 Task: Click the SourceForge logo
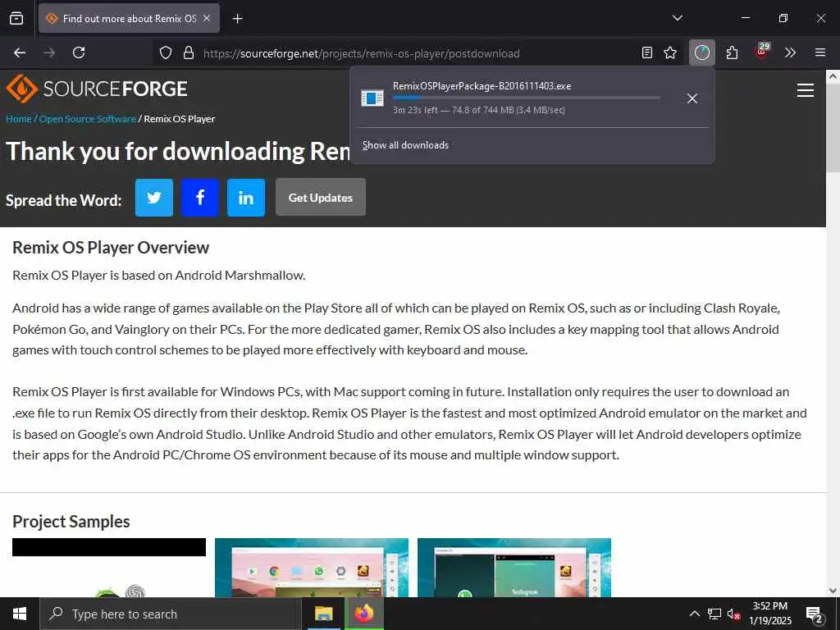pos(97,89)
